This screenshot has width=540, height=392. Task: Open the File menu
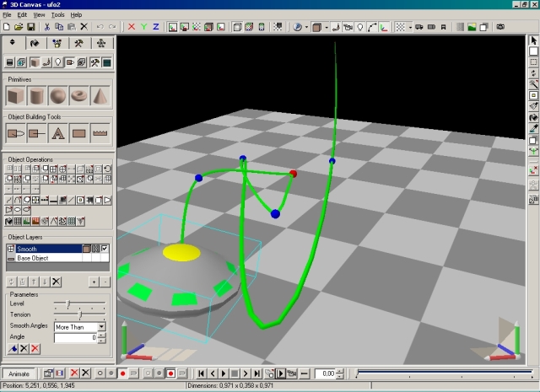[7, 15]
